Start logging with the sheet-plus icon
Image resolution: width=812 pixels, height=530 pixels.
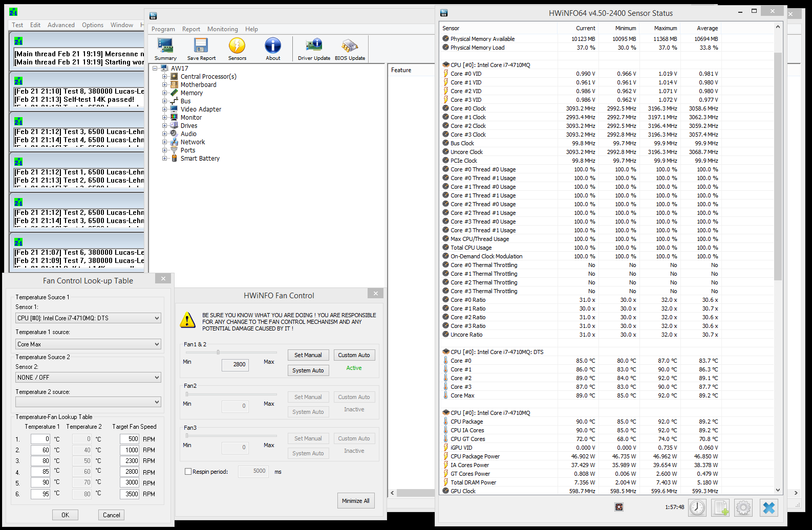tap(720, 507)
